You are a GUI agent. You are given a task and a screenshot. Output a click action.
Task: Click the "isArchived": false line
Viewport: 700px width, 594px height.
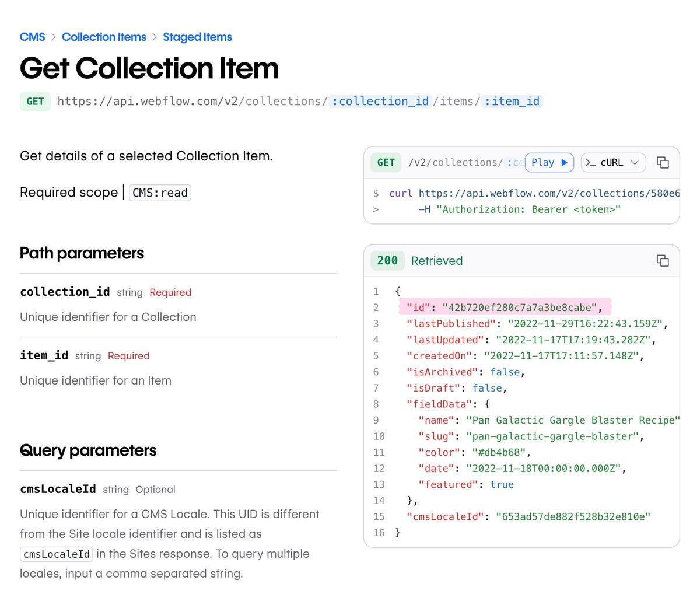tap(466, 372)
